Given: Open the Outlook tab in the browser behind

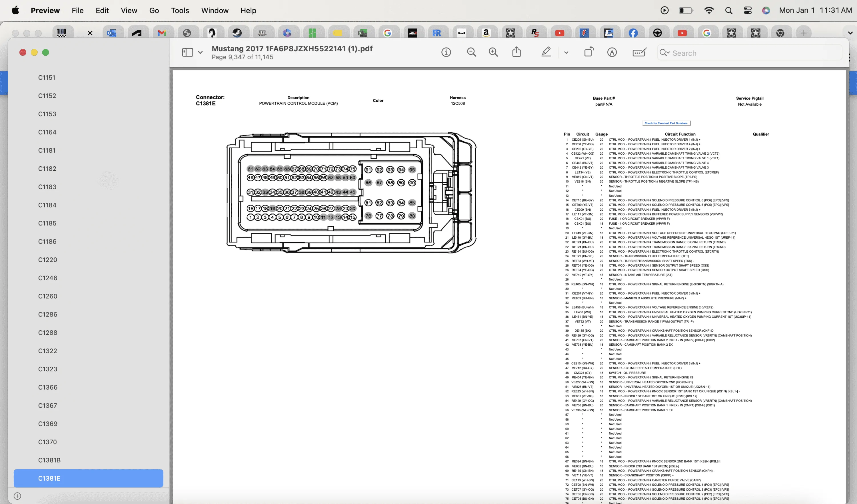Looking at the screenshot, I should [111, 33].
